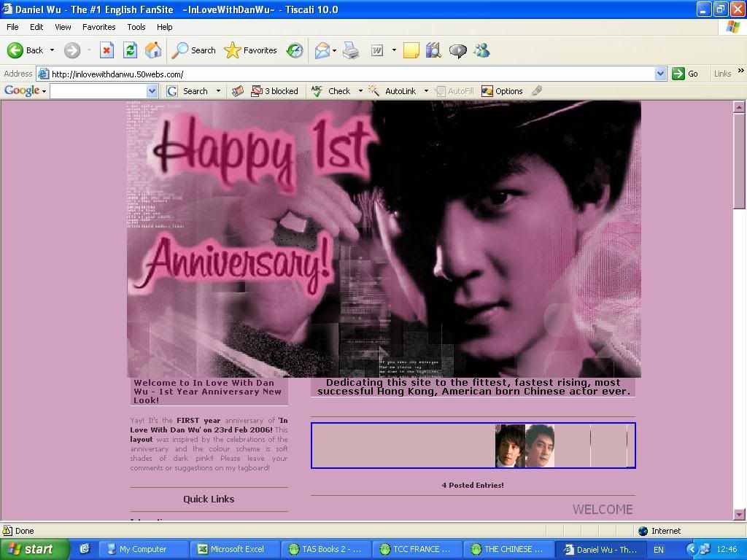Open the Google logo dropdown menu
The height and width of the screenshot is (560, 747).
click(x=25, y=91)
